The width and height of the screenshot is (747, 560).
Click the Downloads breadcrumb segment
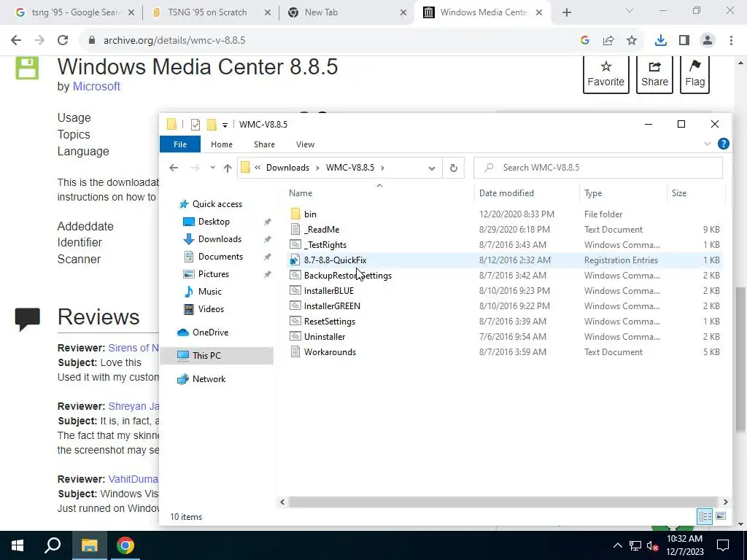coord(287,168)
